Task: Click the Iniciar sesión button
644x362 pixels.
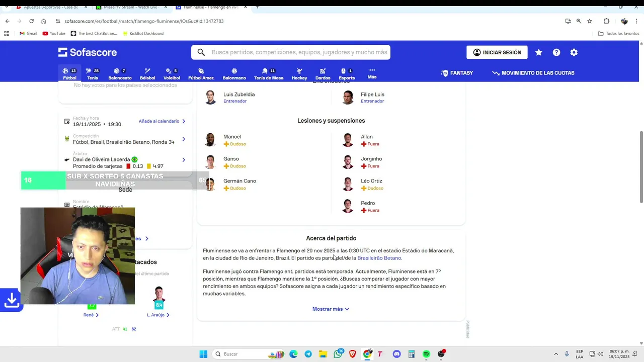Action: pos(497,52)
